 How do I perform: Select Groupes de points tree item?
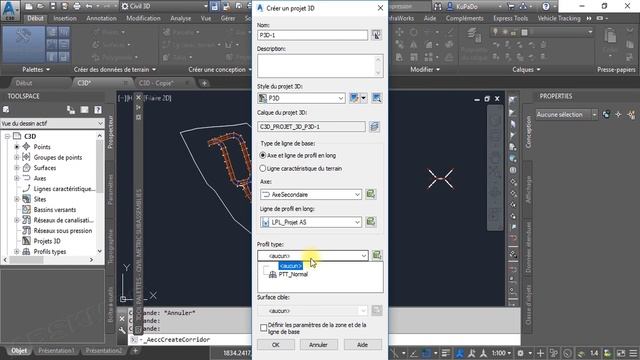pos(58,157)
